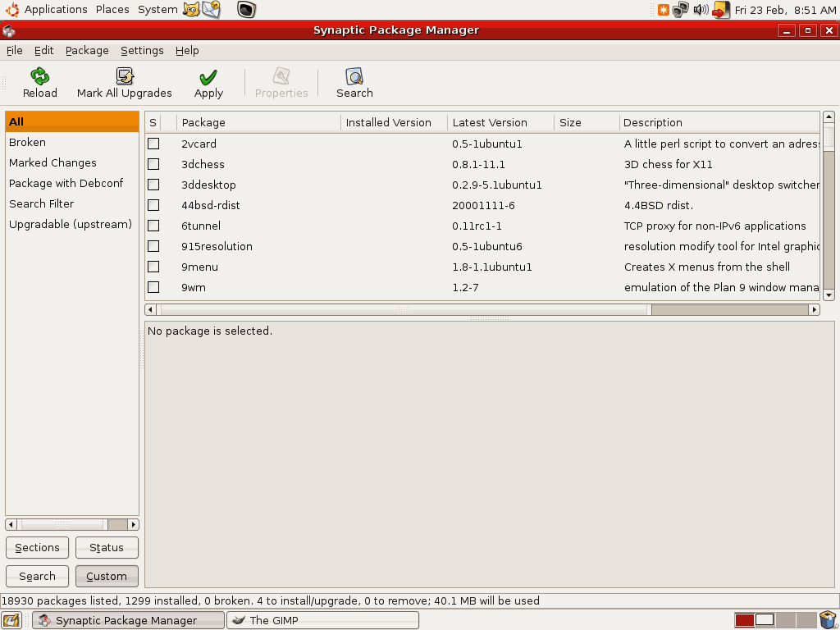
Task: Mark the 3dchess package checkbox
Action: [x=153, y=164]
